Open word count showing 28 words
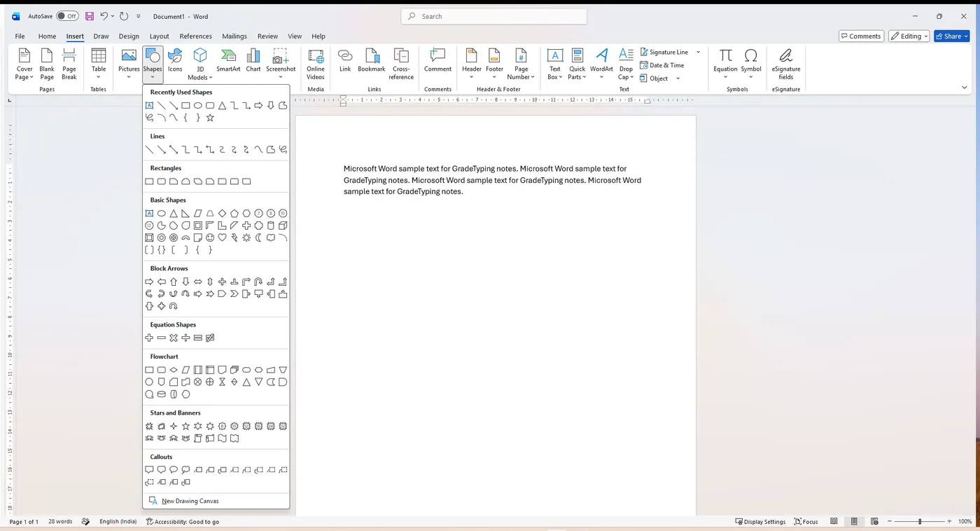This screenshot has width=980, height=531. [x=60, y=522]
